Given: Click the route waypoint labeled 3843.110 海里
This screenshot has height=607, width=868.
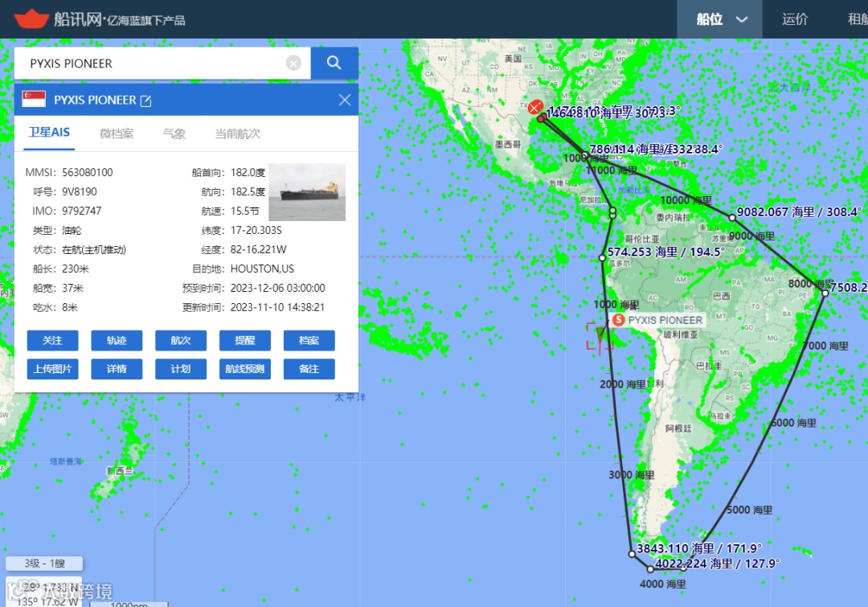Looking at the screenshot, I should tap(632, 553).
